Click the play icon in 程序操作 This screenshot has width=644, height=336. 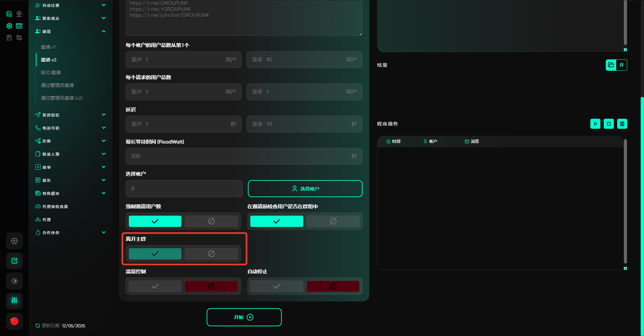pos(595,124)
